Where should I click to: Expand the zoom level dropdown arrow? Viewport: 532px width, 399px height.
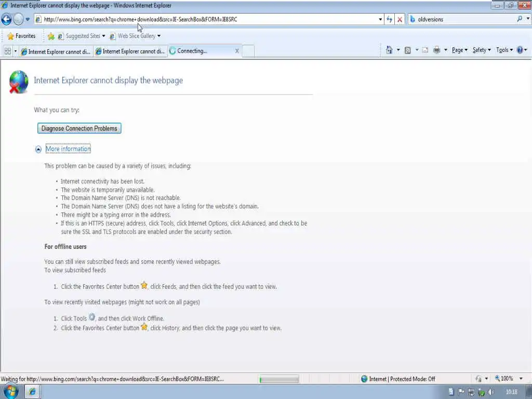tap(521, 379)
